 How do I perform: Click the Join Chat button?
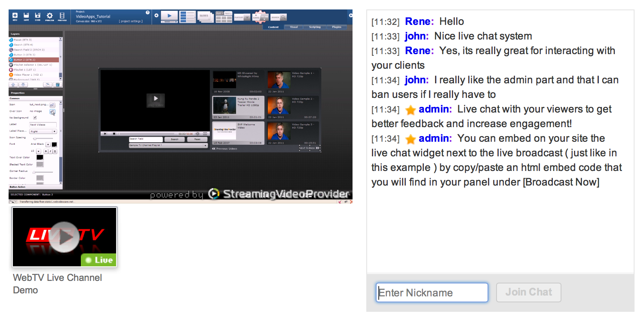pyautogui.click(x=528, y=293)
